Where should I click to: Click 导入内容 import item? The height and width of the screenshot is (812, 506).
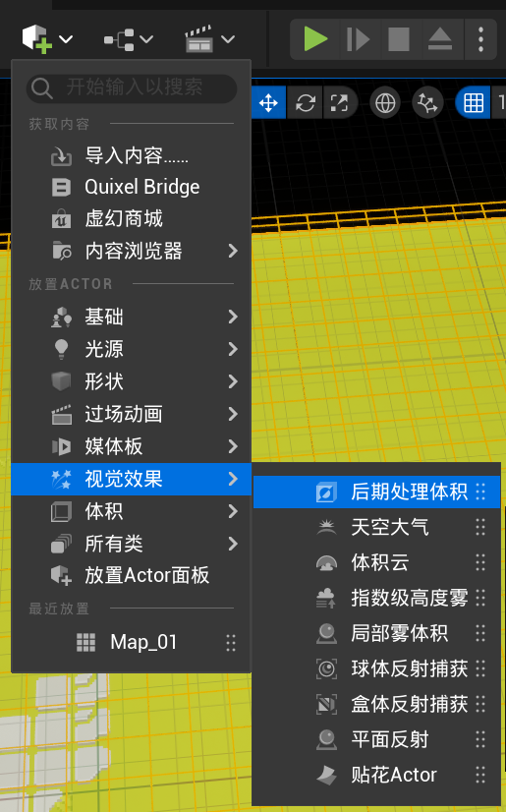(131, 155)
